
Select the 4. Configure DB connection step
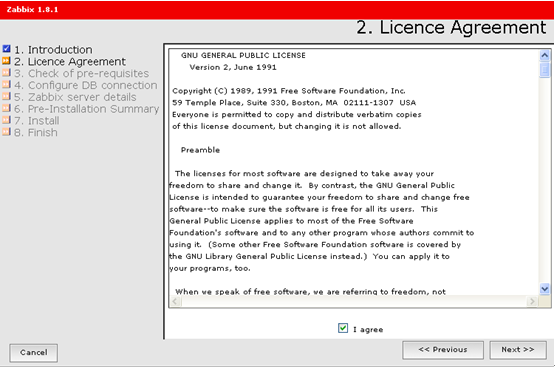(86, 85)
